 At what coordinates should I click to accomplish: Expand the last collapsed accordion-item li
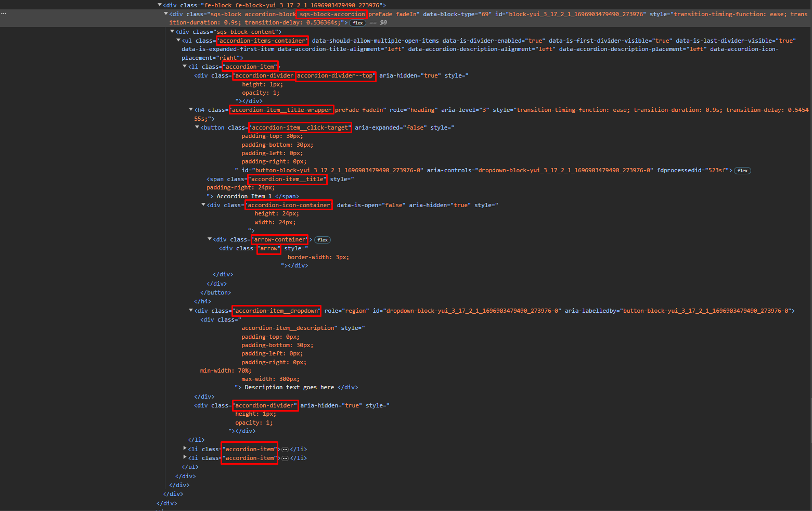coord(185,457)
